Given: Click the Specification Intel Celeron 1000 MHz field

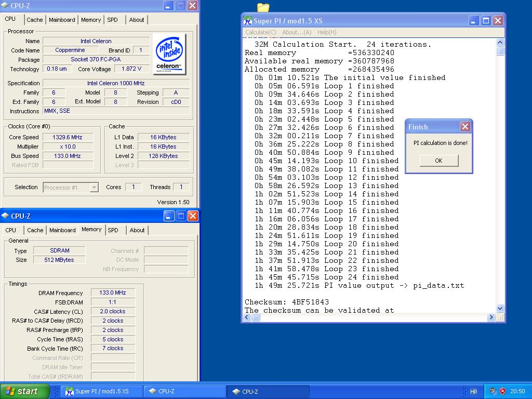Looking at the screenshot, I should coord(116,83).
